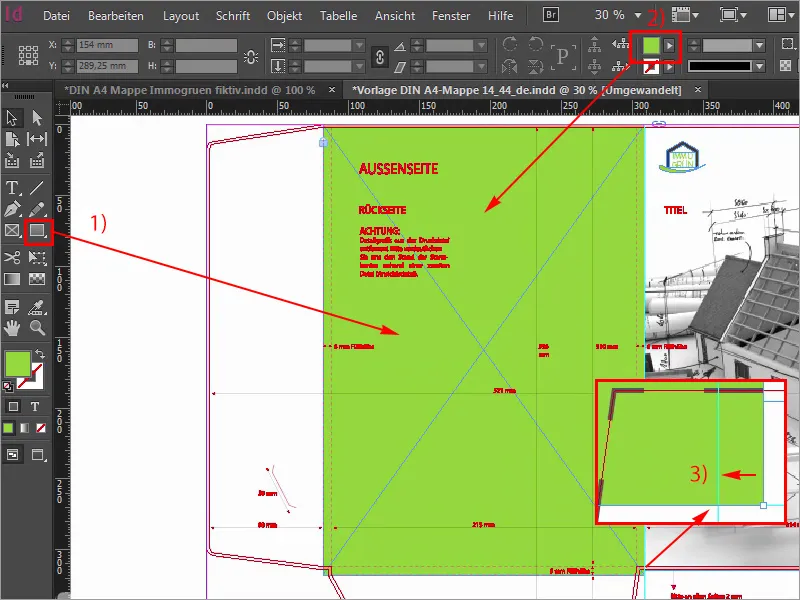Open the 30 % zoom level dropdown
This screenshot has width=800, height=600.
tap(638, 16)
